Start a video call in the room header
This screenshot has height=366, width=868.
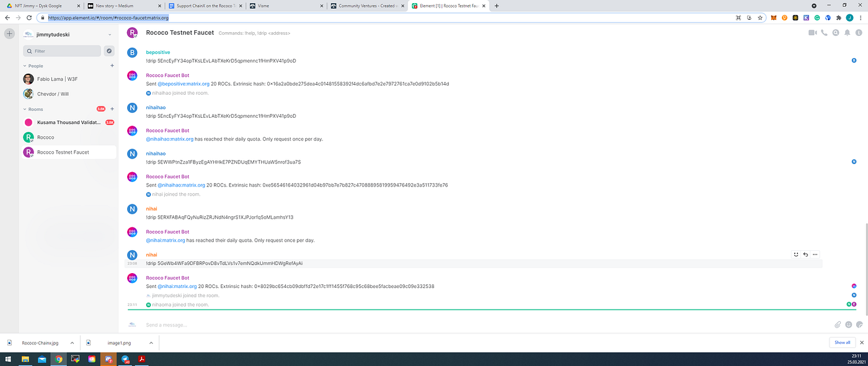[x=812, y=33]
